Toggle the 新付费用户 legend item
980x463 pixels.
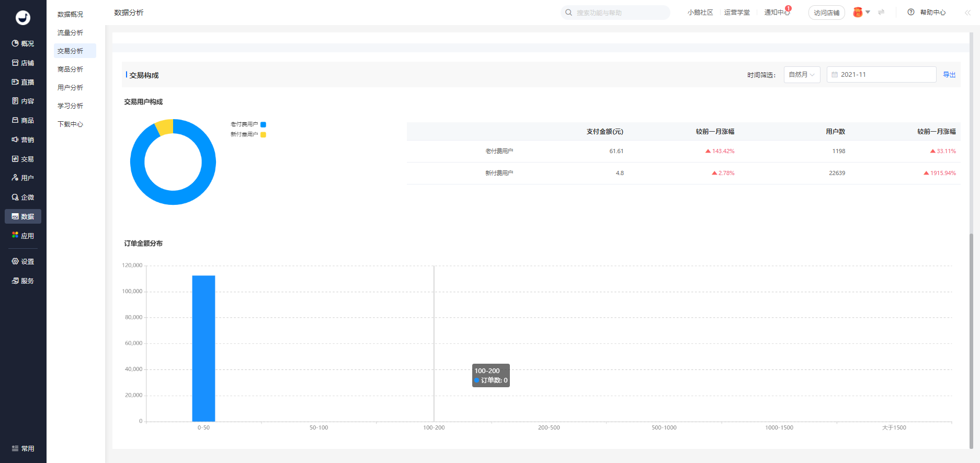point(248,135)
